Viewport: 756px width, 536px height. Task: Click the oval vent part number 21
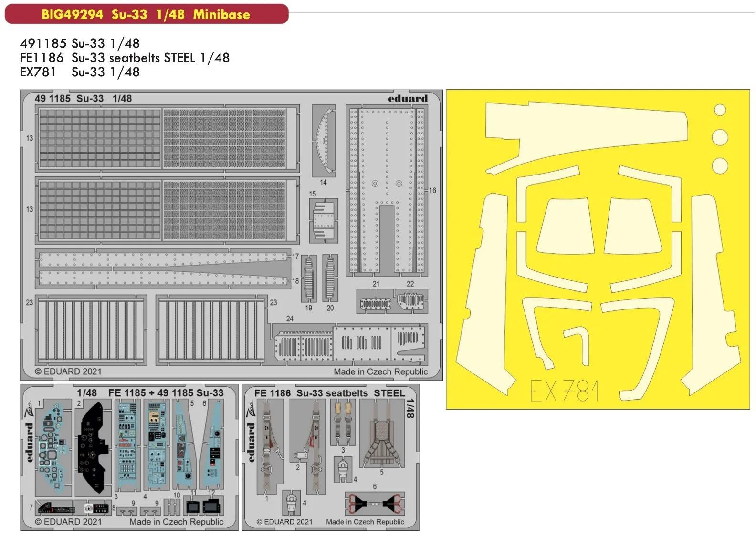pyautogui.click(x=375, y=303)
